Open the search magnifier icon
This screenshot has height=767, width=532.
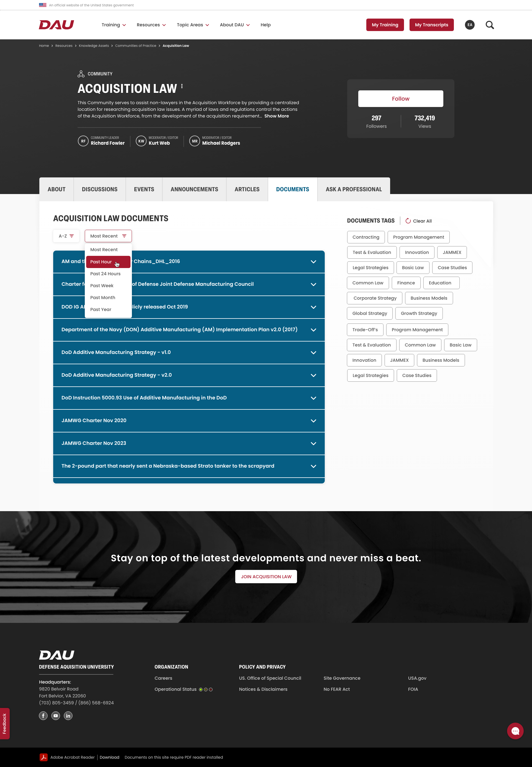click(489, 25)
